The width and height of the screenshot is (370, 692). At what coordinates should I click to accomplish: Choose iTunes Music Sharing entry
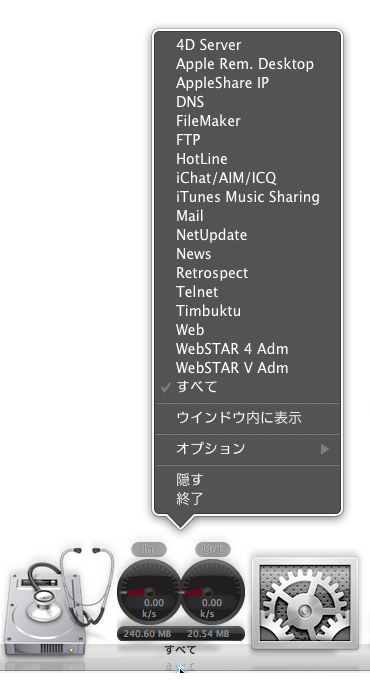point(247,197)
